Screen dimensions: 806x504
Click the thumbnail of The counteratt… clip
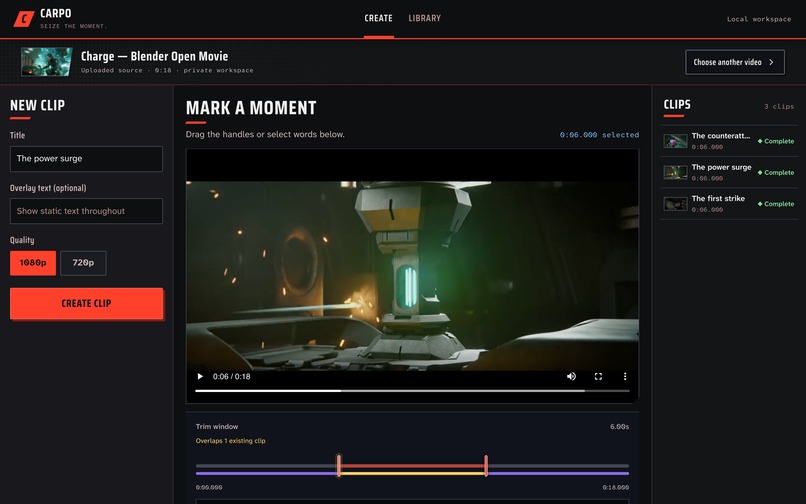tap(675, 141)
